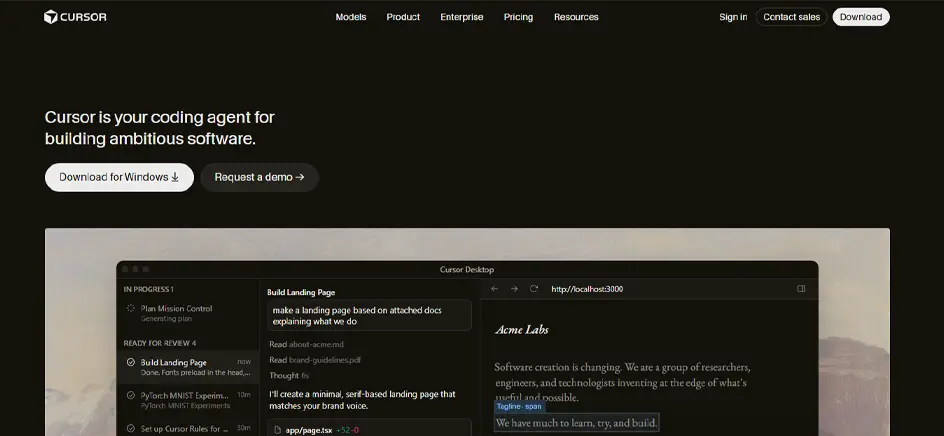Click the spinner icon beside Plan Mission Control
Screen dimensions: 944x436
tap(131, 308)
